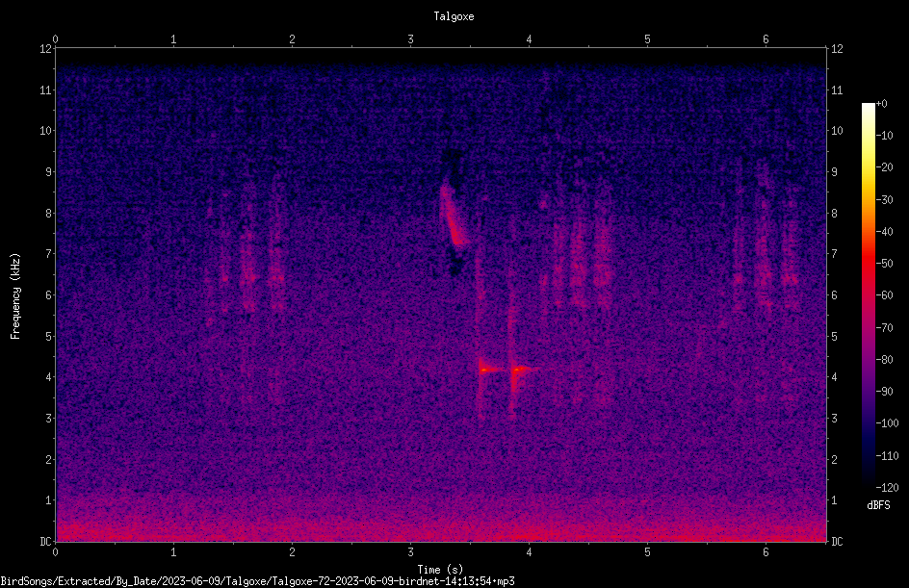
Task: Click the 12 label on the right frequency axis
Action: pyautogui.click(x=837, y=49)
